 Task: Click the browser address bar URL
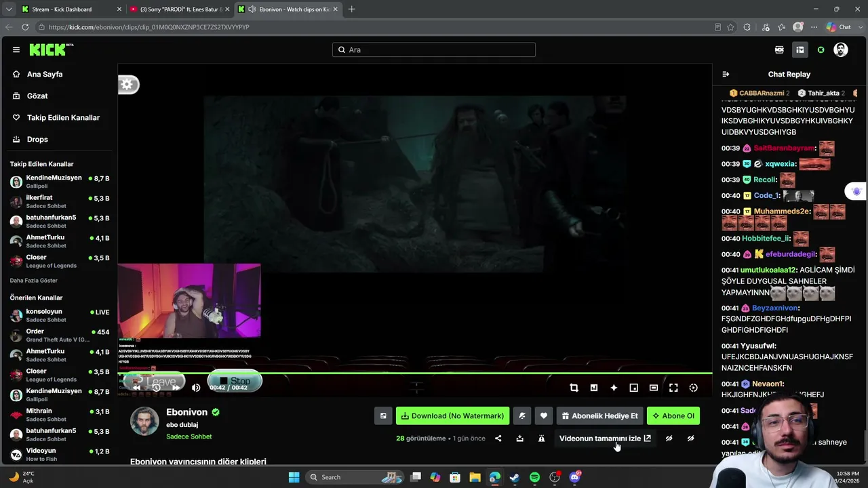coord(149,27)
